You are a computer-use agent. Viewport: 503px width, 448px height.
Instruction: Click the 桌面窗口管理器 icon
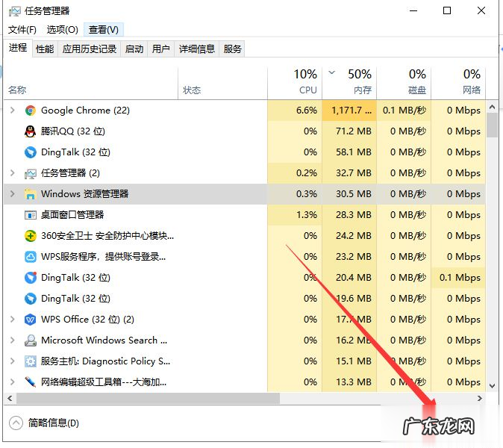coord(30,215)
